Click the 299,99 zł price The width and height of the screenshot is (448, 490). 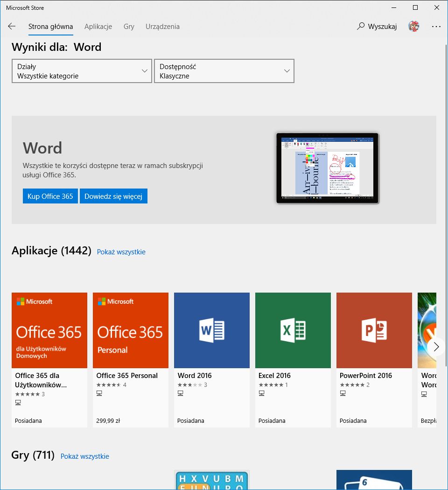tap(108, 420)
